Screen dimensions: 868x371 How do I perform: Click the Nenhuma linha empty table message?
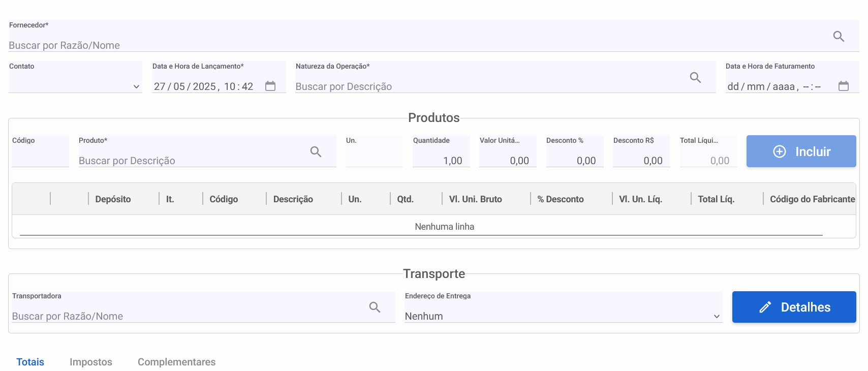pos(444,227)
